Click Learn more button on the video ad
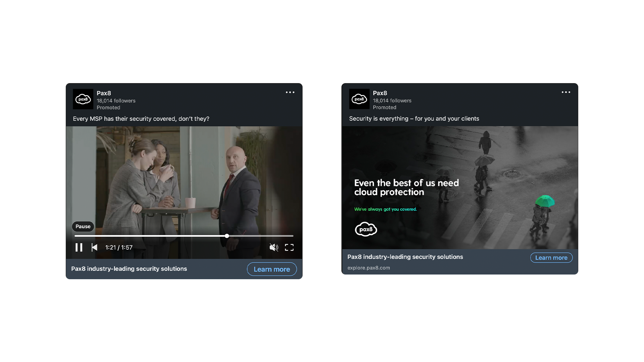The width and height of the screenshot is (644, 362). coord(272,269)
